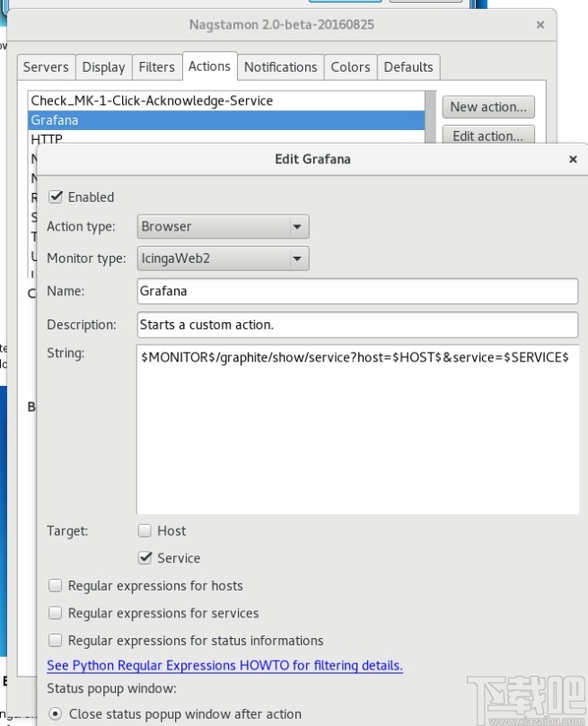
Task: Switch to the Servers tab
Action: 46,67
